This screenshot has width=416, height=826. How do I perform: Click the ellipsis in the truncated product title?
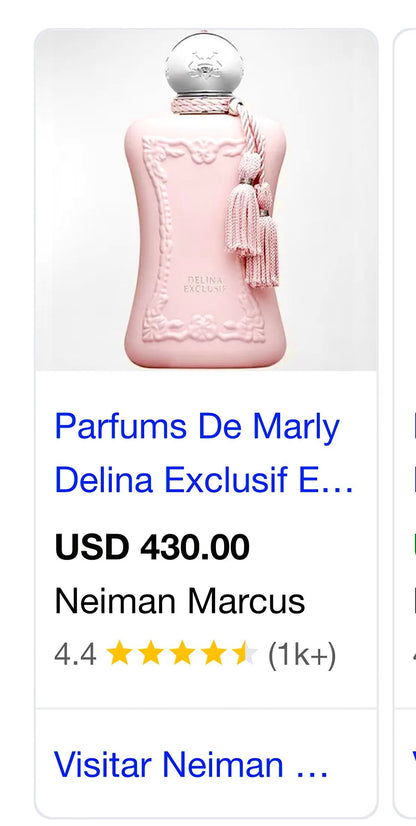pyautogui.click(x=340, y=485)
